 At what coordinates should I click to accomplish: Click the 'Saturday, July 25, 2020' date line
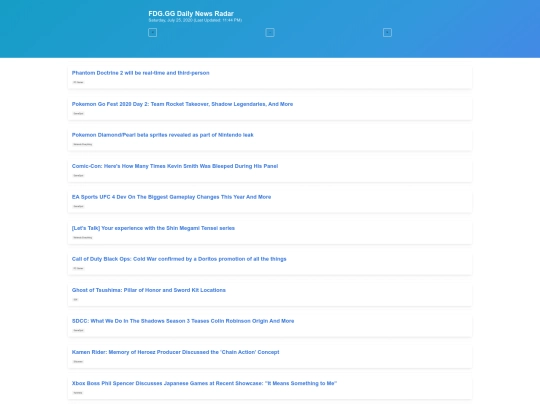pyautogui.click(x=195, y=20)
